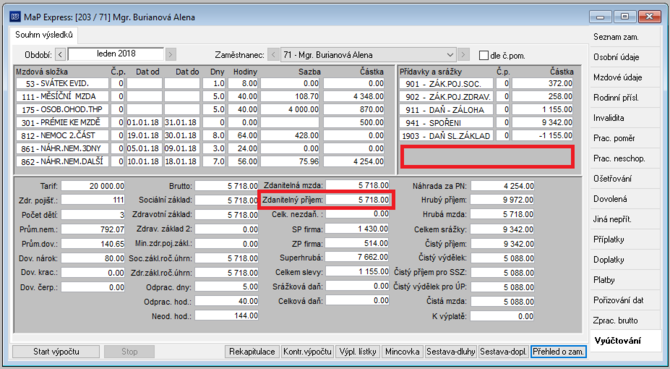Select next employee arrow button
This screenshot has height=369, width=670.
pyautogui.click(x=464, y=55)
